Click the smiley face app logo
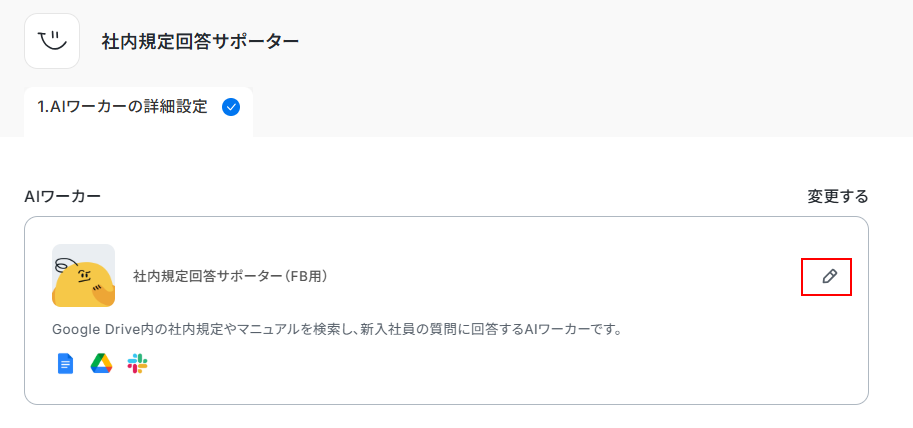Viewport: 913px width, 428px height. point(52,41)
